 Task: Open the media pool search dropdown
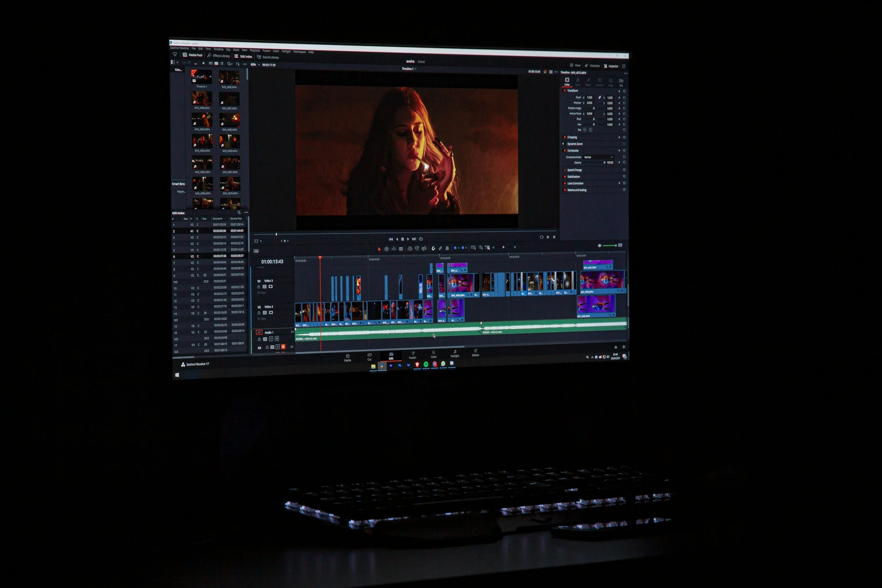point(230,64)
